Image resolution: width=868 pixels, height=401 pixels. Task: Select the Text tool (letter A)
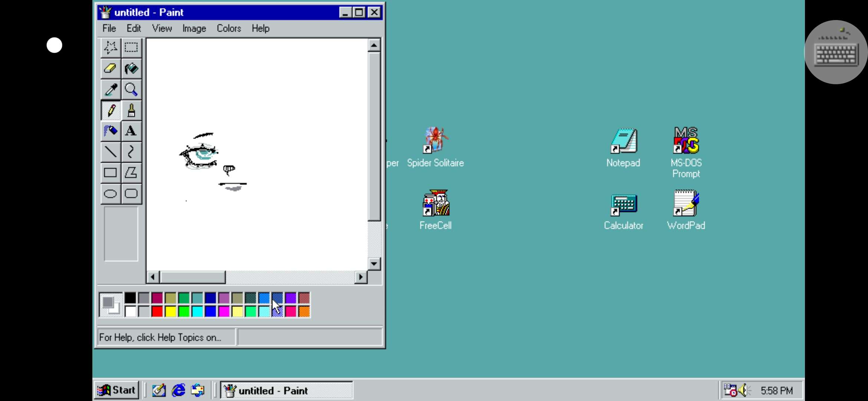(131, 131)
